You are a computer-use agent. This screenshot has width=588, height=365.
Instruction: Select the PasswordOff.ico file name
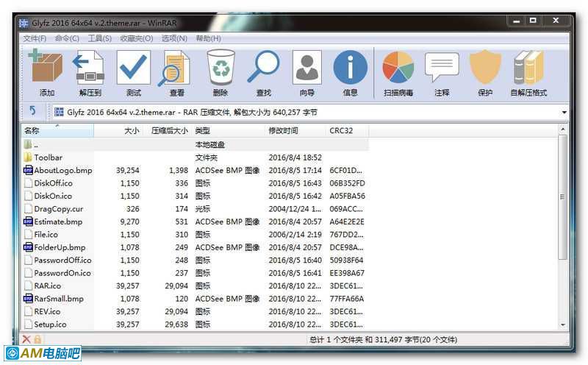[x=62, y=260]
